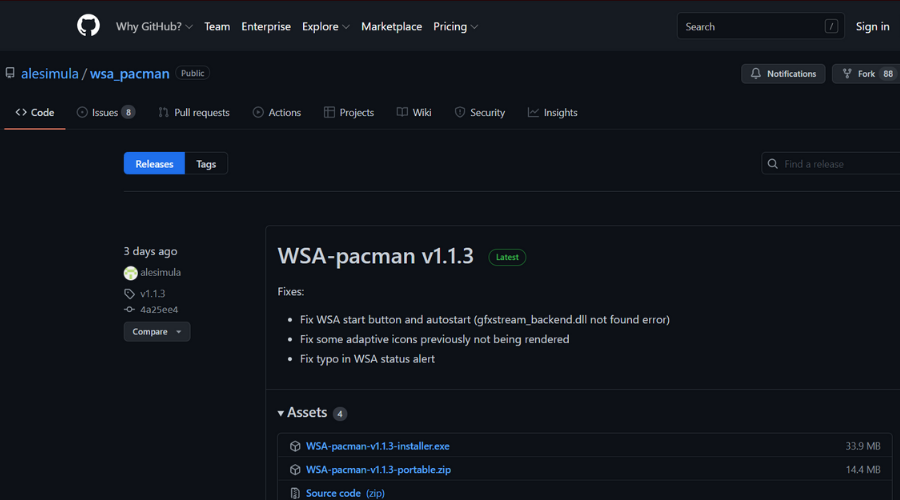900x500 pixels.
Task: Click the GitHub logo icon
Action: coord(89,26)
